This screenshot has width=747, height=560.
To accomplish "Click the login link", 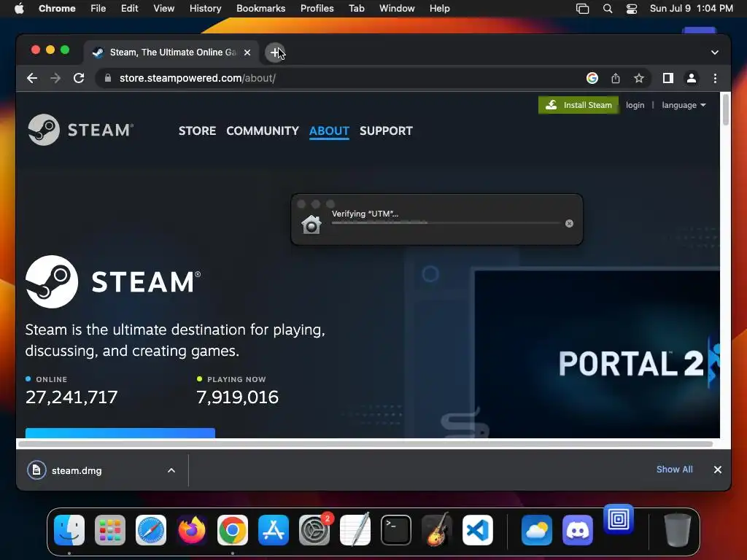I will pos(635,105).
